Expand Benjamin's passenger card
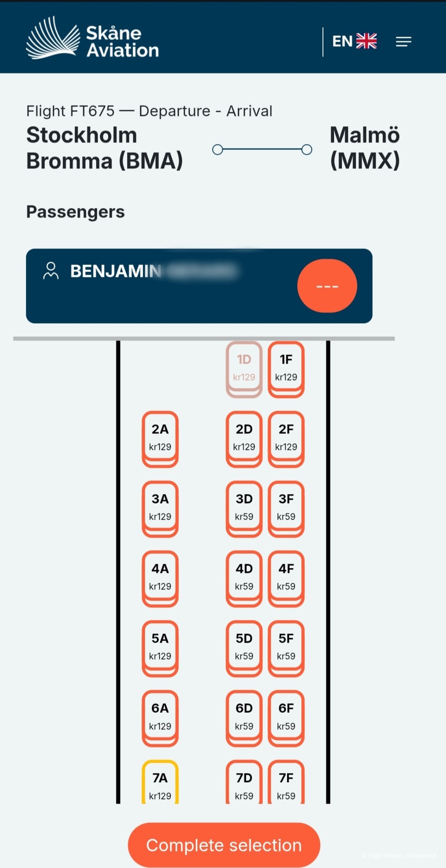The width and height of the screenshot is (446, 868). (x=199, y=286)
